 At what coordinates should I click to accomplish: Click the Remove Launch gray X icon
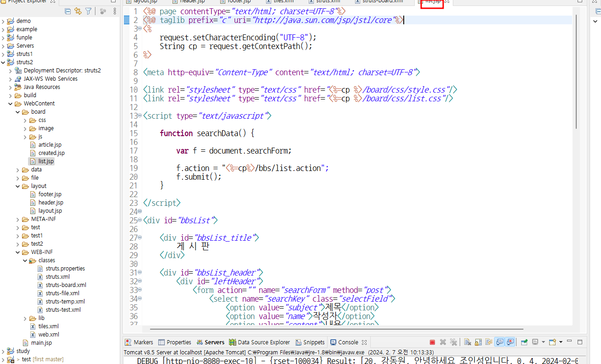(443, 342)
